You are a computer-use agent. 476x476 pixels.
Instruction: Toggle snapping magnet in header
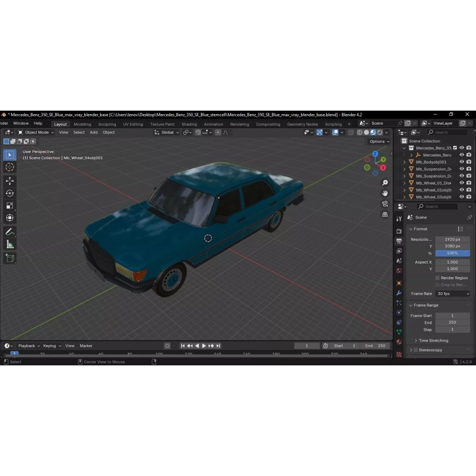[x=198, y=132]
